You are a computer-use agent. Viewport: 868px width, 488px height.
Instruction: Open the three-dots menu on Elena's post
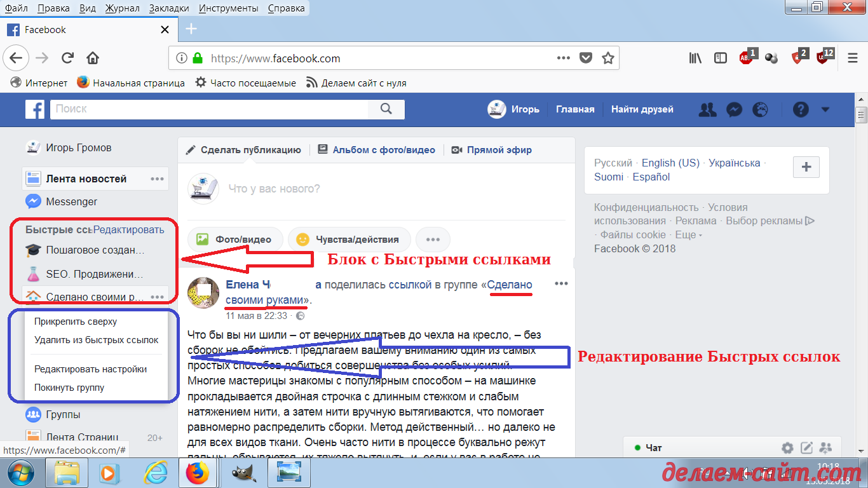[561, 283]
